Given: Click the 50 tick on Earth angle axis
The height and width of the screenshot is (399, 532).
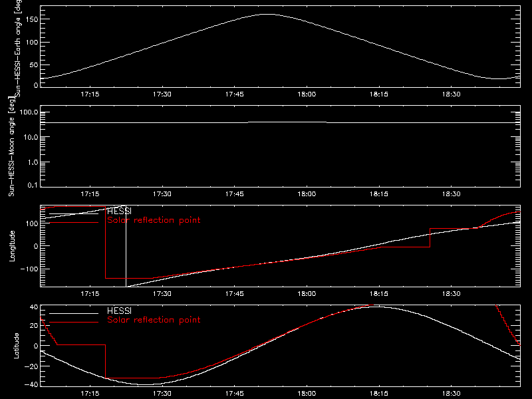Looking at the screenshot, I should [x=34, y=65].
